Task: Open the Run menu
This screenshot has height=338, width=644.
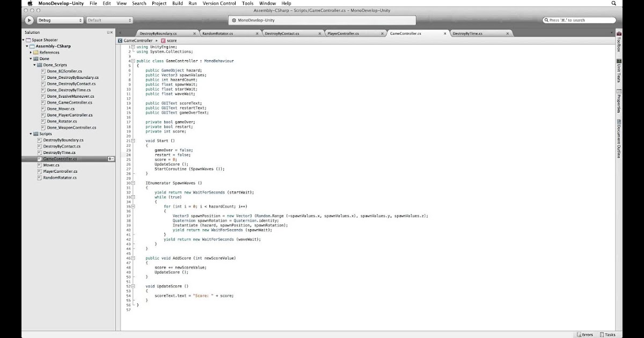Action: [x=193, y=3]
